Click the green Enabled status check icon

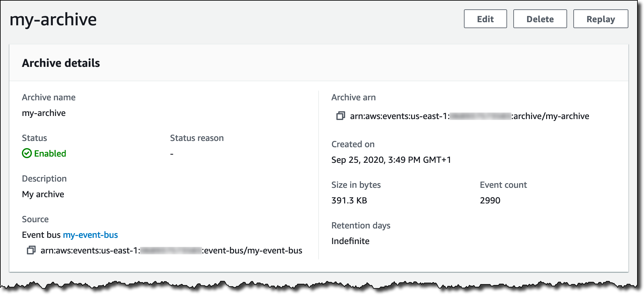coord(27,153)
